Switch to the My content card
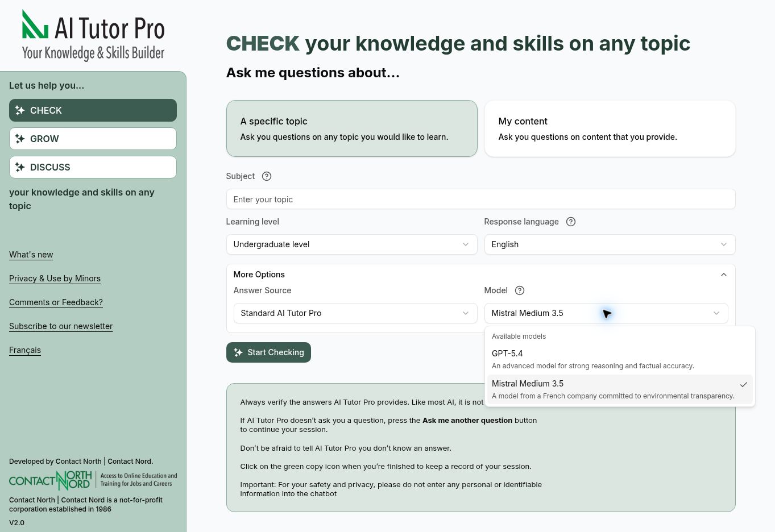The height and width of the screenshot is (532, 775). pos(610,128)
